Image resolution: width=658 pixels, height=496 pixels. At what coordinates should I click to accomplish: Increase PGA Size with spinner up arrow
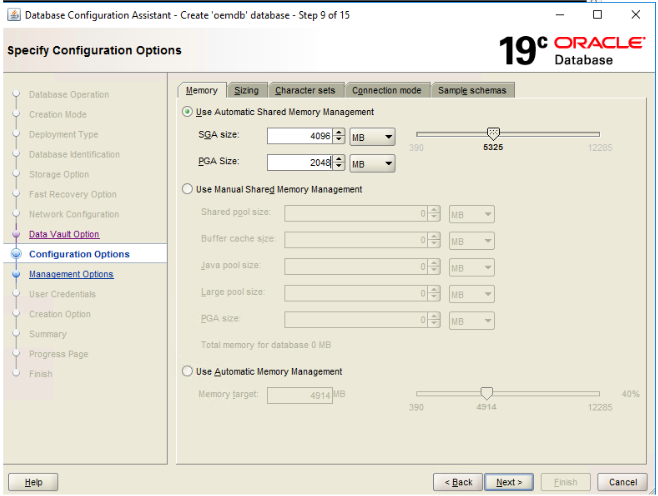click(x=339, y=159)
